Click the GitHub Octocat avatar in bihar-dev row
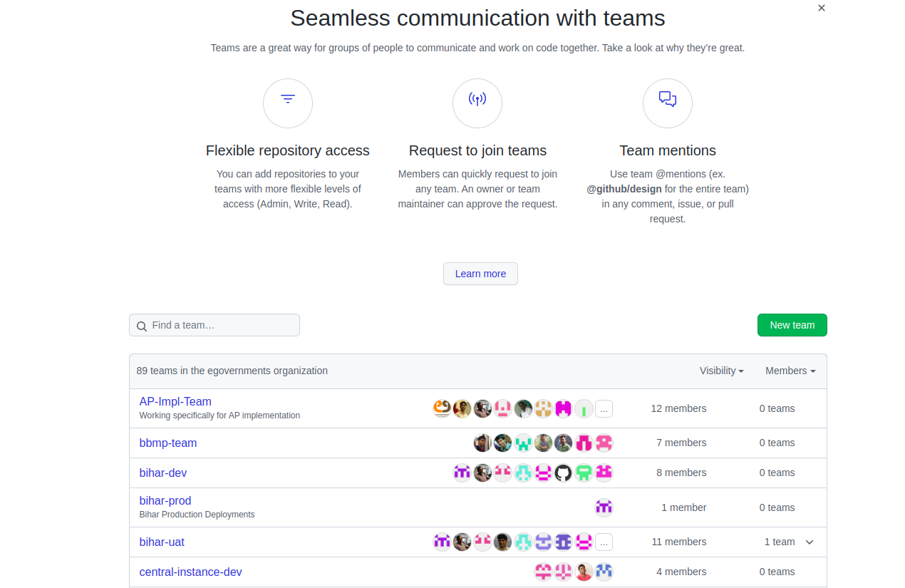This screenshot has width=905, height=588. click(x=564, y=473)
